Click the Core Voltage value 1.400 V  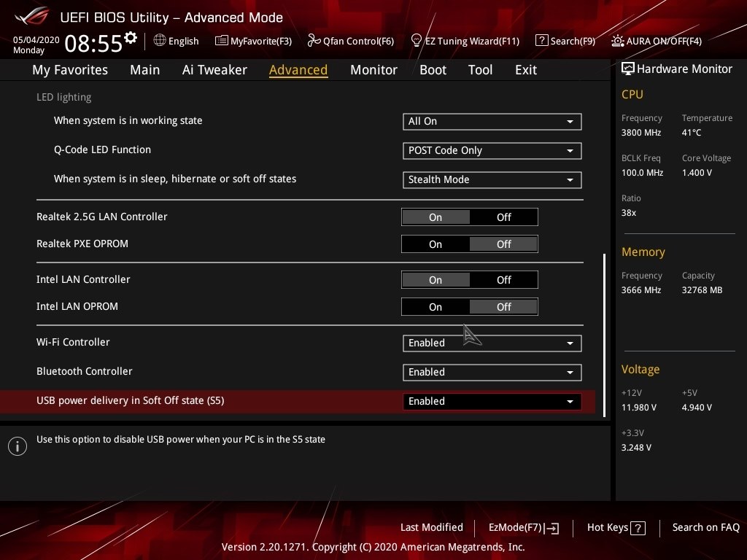click(697, 173)
